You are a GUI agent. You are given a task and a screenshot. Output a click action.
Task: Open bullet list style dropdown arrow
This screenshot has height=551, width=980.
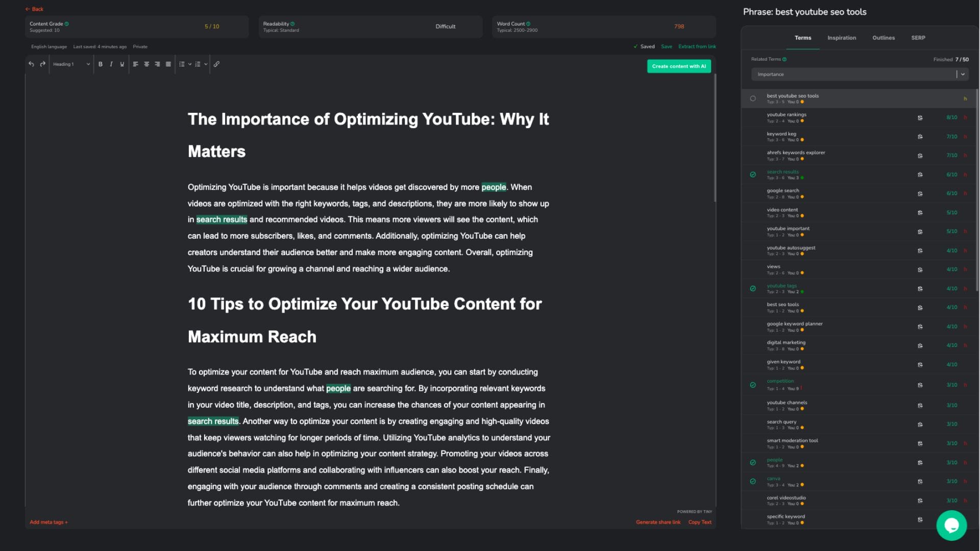click(x=190, y=64)
